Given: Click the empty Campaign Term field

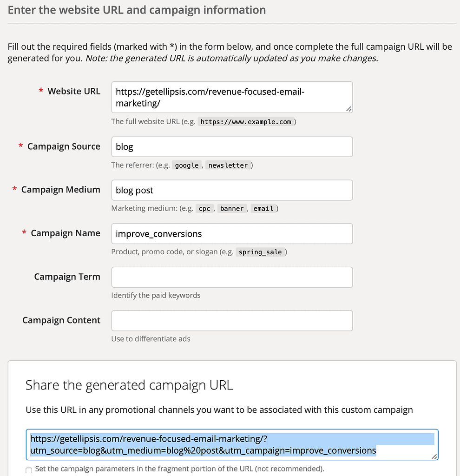Looking at the screenshot, I should pyautogui.click(x=231, y=277).
